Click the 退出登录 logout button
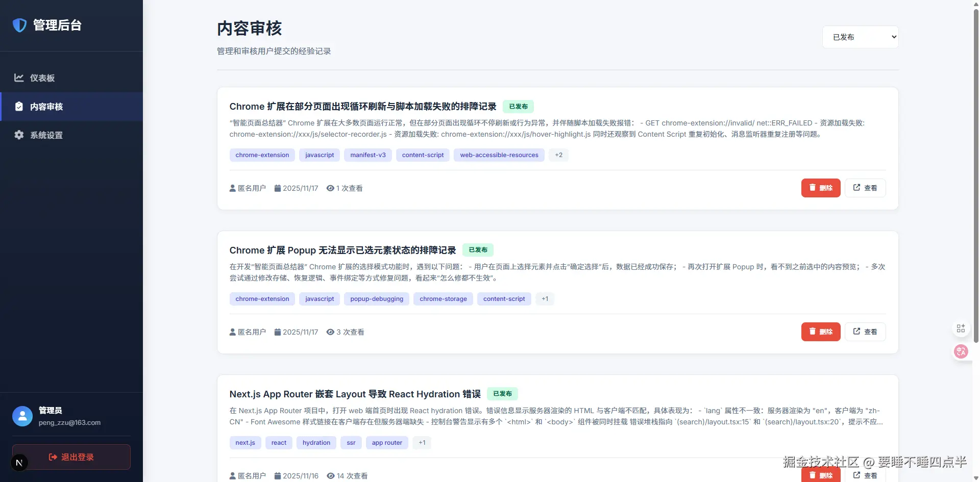980x482 pixels. point(71,457)
